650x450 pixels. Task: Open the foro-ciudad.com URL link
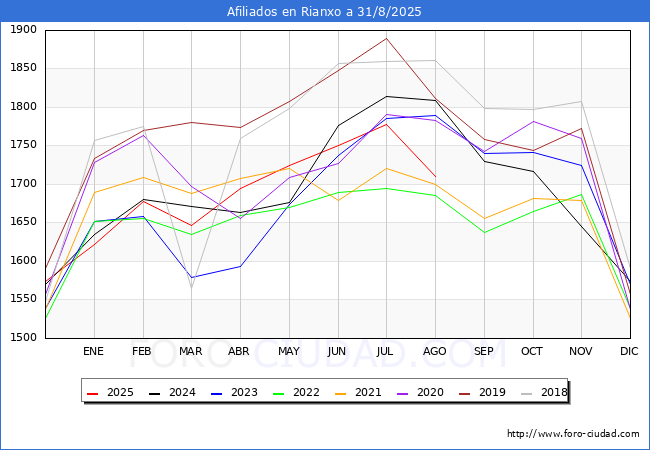coord(573,434)
